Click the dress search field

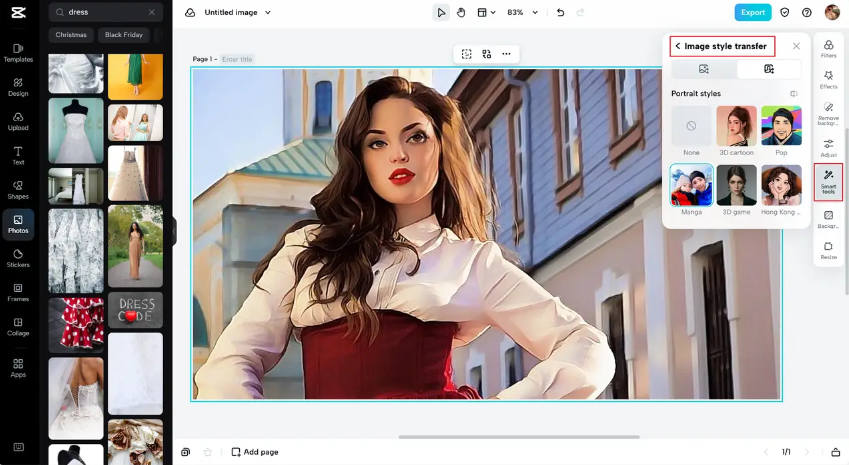106,12
